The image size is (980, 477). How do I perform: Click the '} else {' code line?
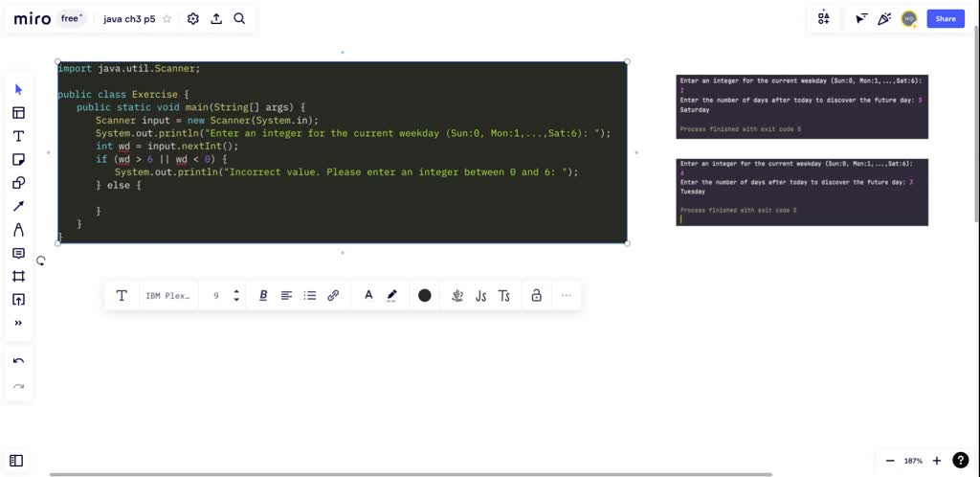point(119,185)
